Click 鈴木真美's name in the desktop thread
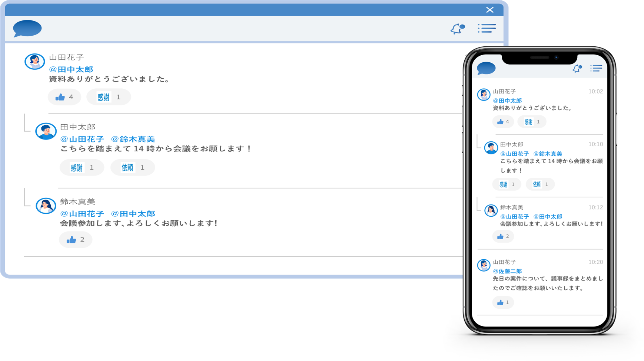 point(77,201)
